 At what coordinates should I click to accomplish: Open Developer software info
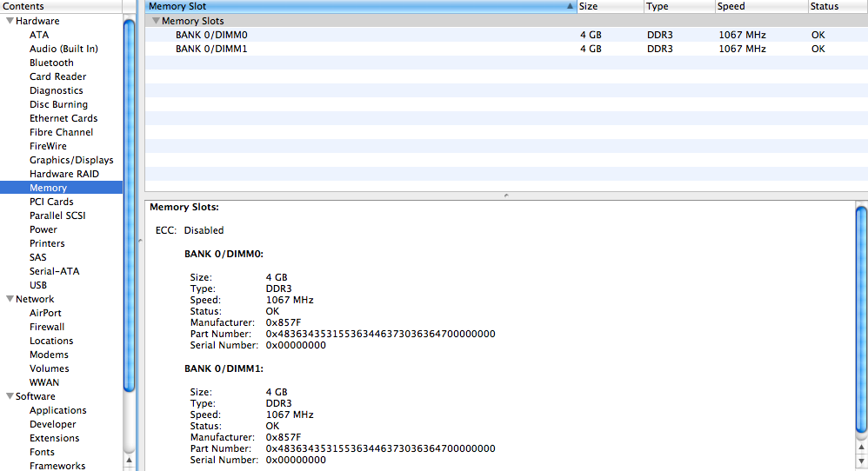tap(52, 424)
